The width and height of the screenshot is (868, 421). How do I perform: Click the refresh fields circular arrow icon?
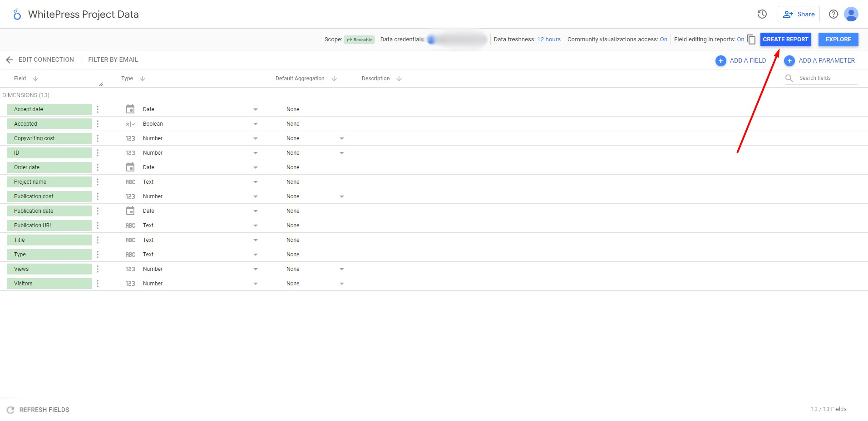(10, 410)
